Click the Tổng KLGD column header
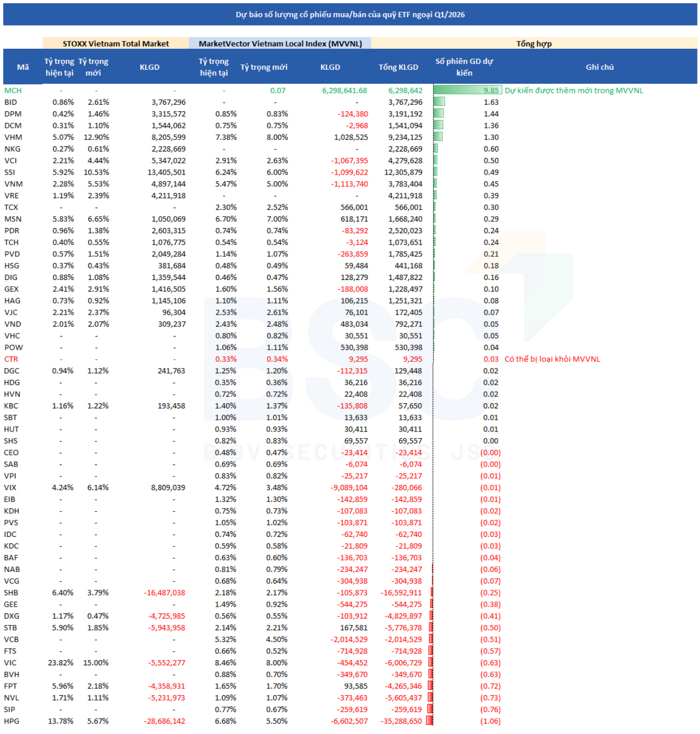This screenshot has height=734, width=700. pyautogui.click(x=398, y=67)
